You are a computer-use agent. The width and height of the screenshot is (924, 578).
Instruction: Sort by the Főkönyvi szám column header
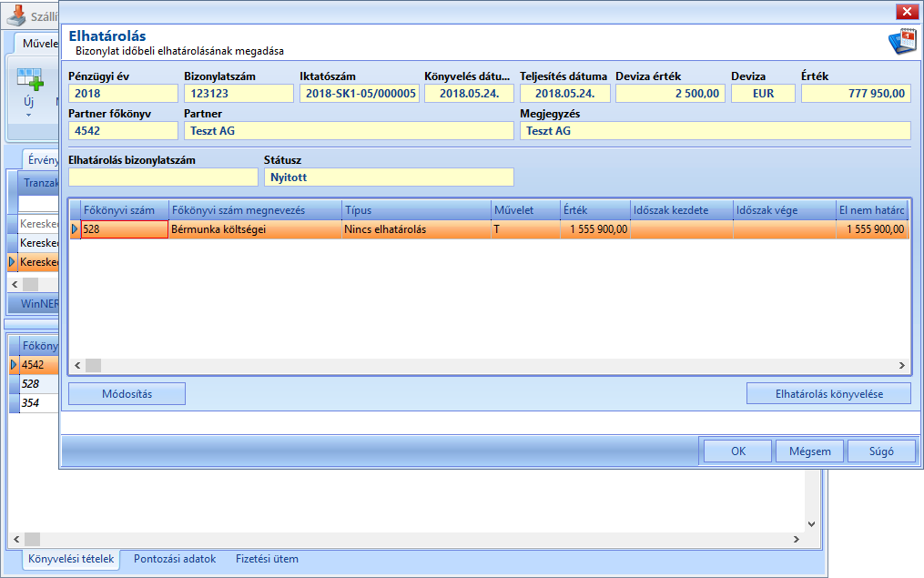[125, 210]
